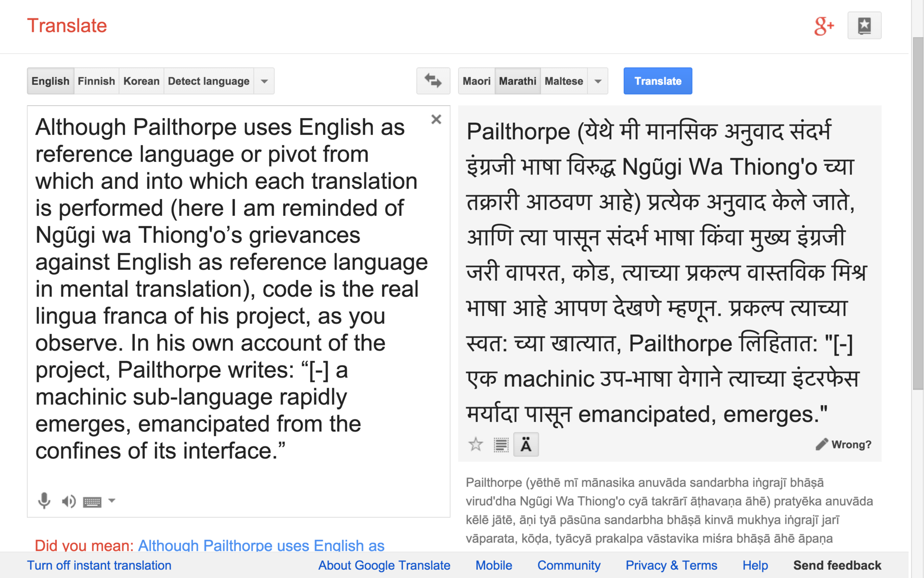Image resolution: width=924 pixels, height=578 pixels.
Task: Clear source text with X icon
Action: point(436,119)
